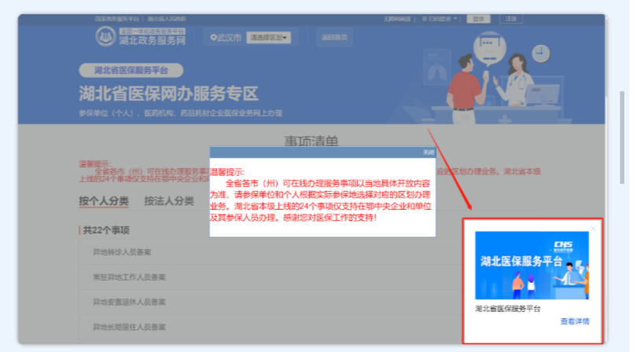The image size is (644, 352).
Task: Click the 湖北政务服务网 site title
Action: (x=153, y=40)
